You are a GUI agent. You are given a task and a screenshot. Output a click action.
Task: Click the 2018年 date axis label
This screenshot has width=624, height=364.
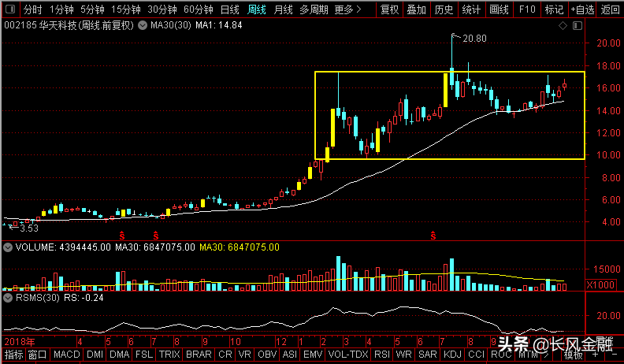(x=20, y=342)
